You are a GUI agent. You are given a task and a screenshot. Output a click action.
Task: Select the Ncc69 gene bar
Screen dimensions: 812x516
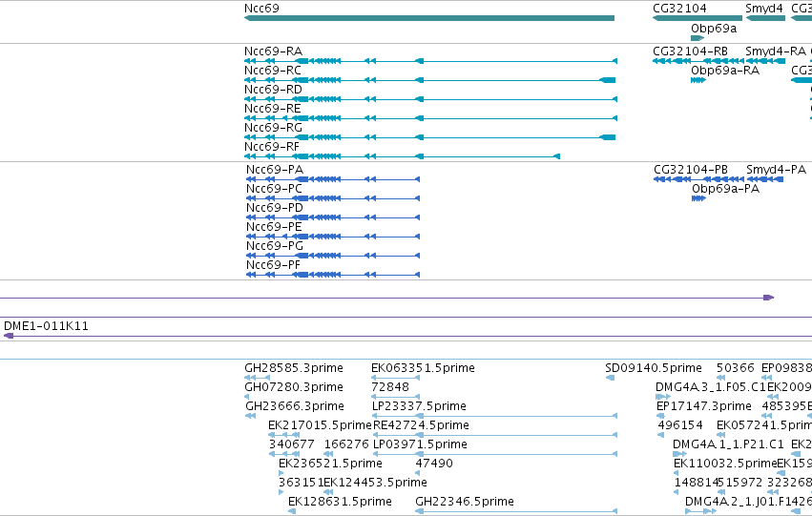[x=429, y=18]
